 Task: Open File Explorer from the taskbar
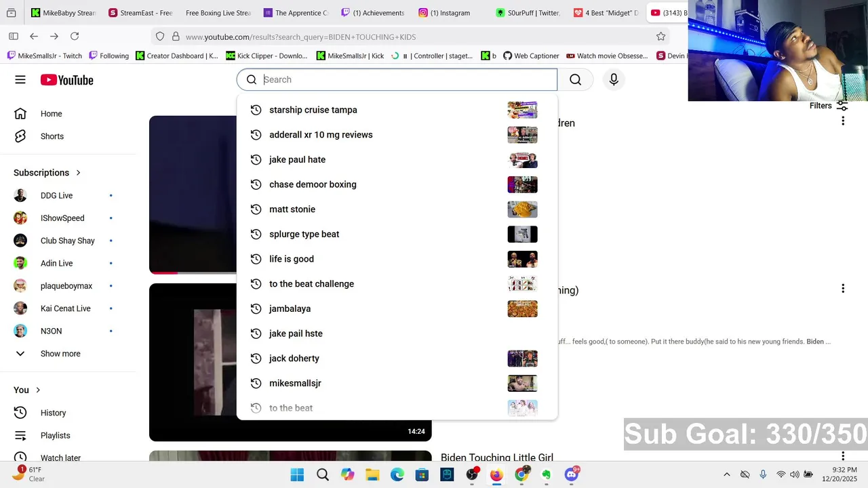(372, 475)
